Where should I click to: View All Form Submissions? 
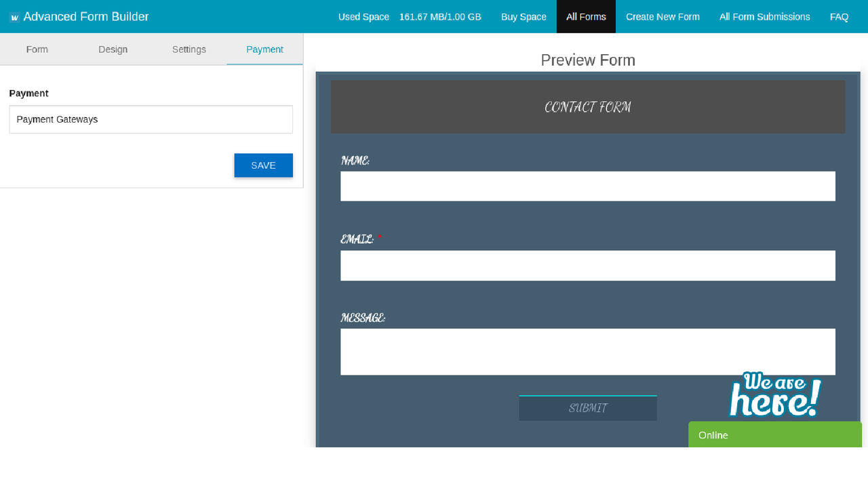[764, 16]
